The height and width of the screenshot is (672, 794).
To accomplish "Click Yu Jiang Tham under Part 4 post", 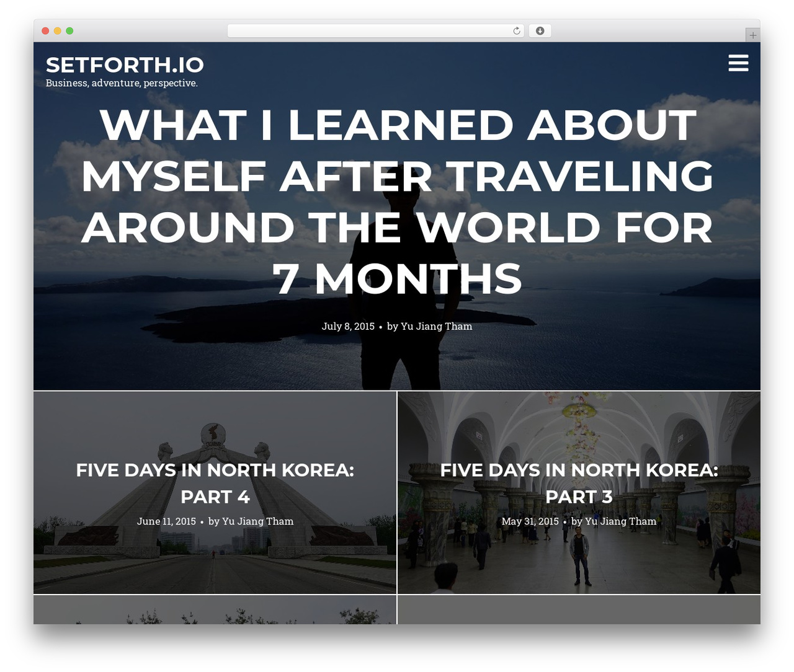I will [257, 521].
